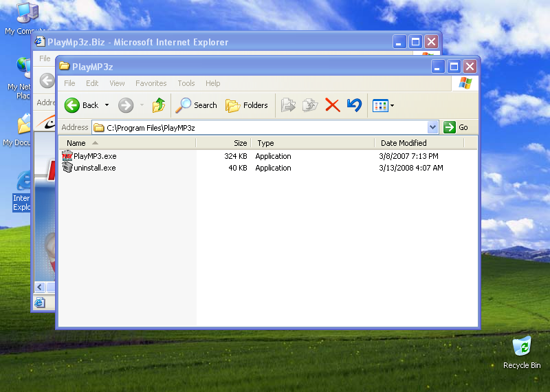
Task: Click the uninstall.exe file icon
Action: [x=67, y=167]
